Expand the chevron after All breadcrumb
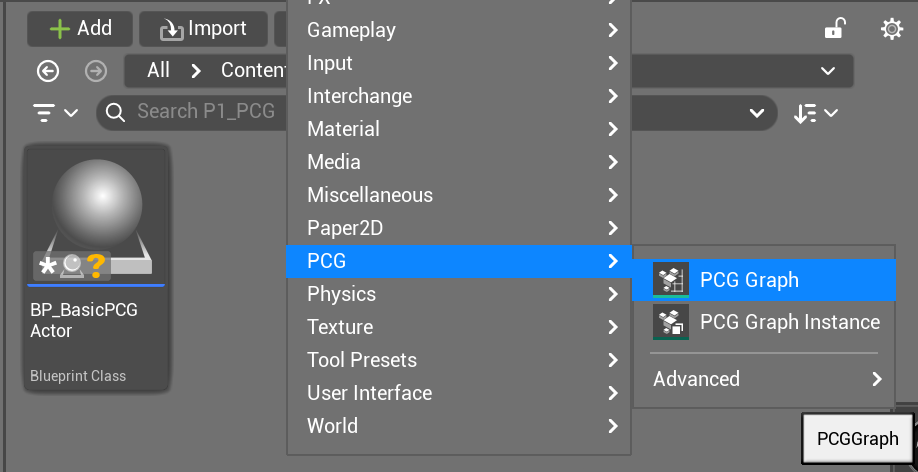Screen dimensions: 918x472 [x=196, y=71]
